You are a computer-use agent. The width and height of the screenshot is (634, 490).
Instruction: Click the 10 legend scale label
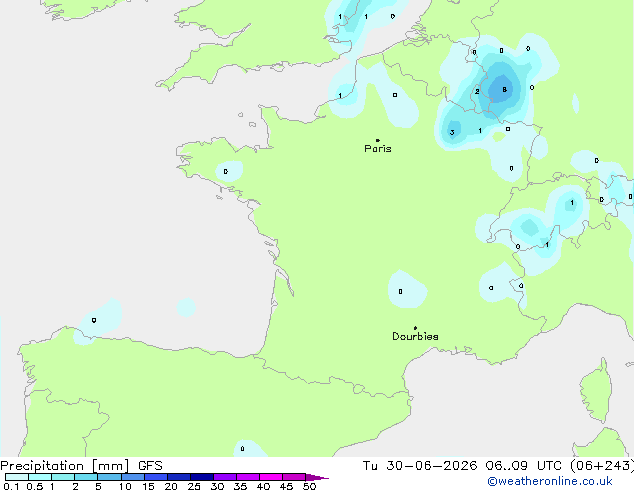pyautogui.click(x=125, y=486)
